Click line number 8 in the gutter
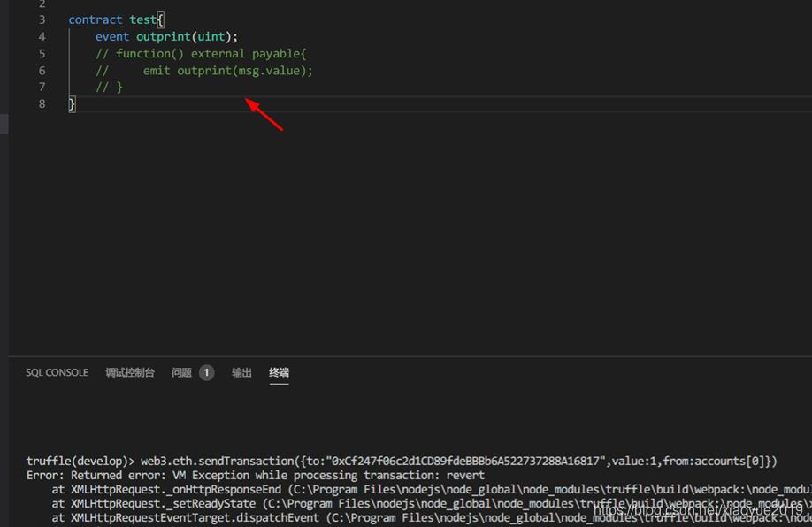Image resolution: width=812 pixels, height=527 pixels. (x=42, y=104)
